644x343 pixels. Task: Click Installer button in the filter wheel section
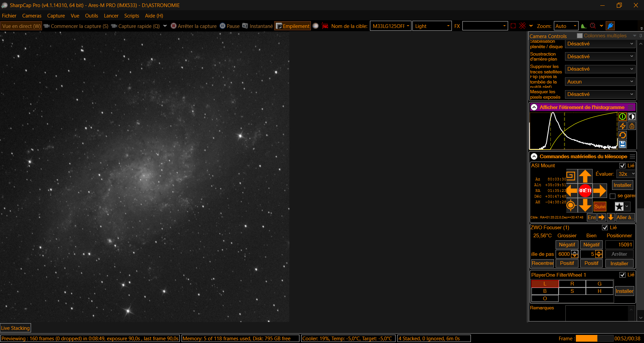point(625,291)
